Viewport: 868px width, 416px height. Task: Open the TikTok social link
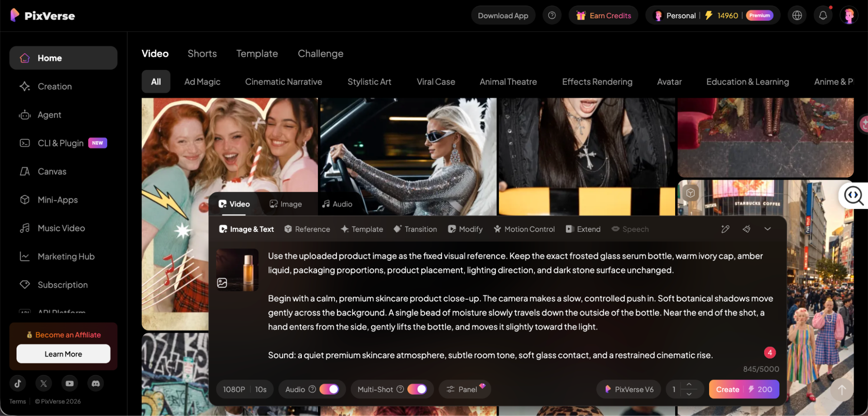pyautogui.click(x=18, y=383)
